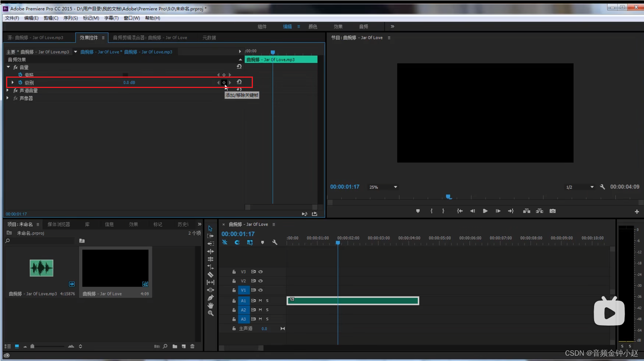Click the Extract button in program monitor
Image resolution: width=644 pixels, height=361 pixels.
coord(540,211)
